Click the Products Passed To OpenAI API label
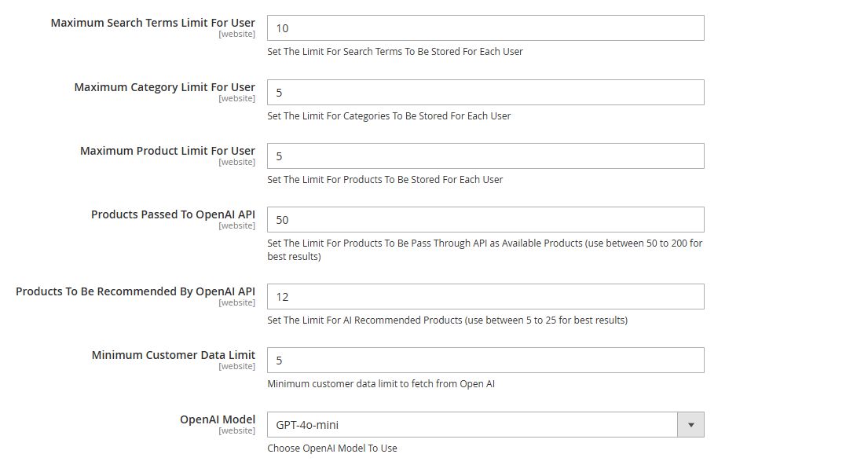 pos(174,214)
